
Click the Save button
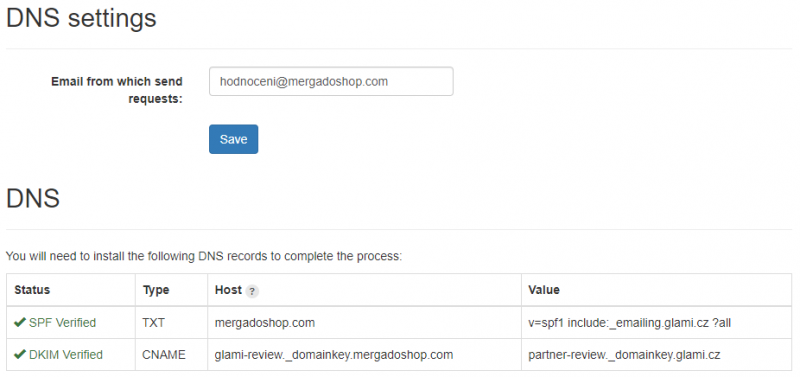coord(234,139)
